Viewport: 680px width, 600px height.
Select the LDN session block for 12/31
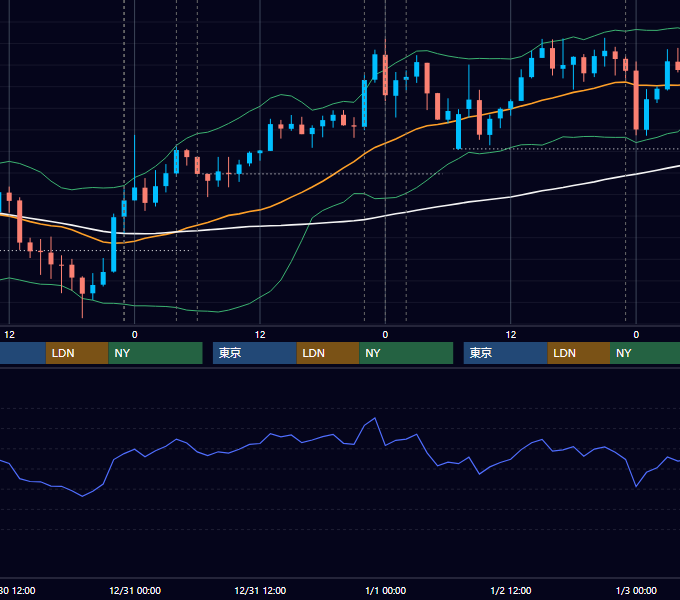(328, 353)
